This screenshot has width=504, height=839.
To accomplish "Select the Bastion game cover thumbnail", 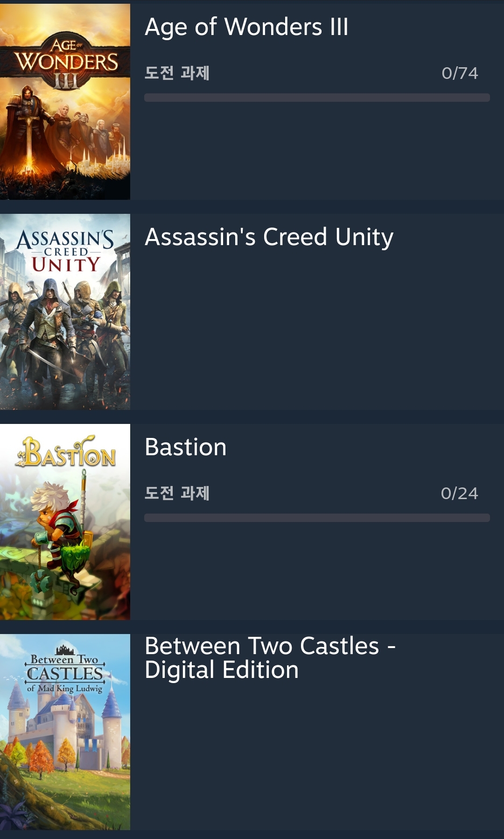I will coord(65,522).
